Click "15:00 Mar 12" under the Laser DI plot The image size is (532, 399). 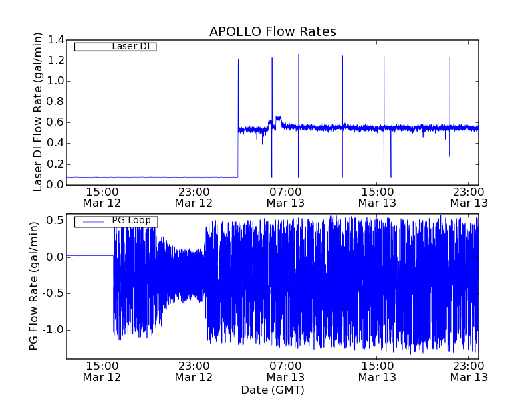(102, 198)
